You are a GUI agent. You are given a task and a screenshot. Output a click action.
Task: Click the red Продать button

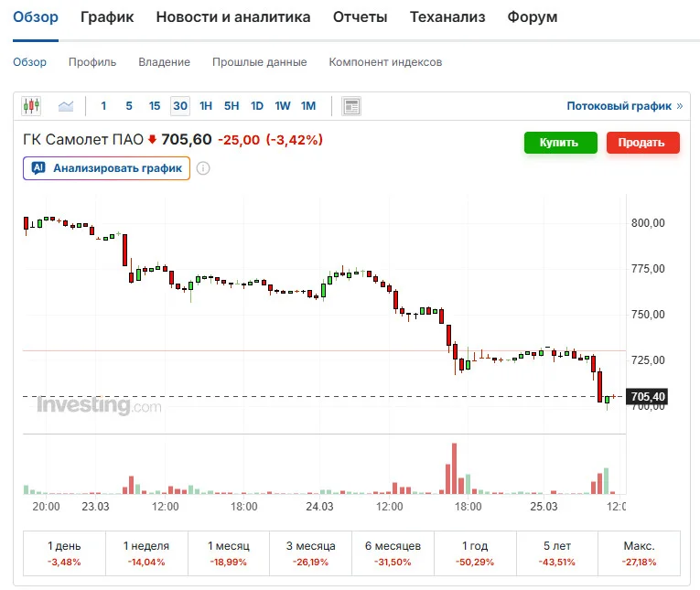coord(643,143)
